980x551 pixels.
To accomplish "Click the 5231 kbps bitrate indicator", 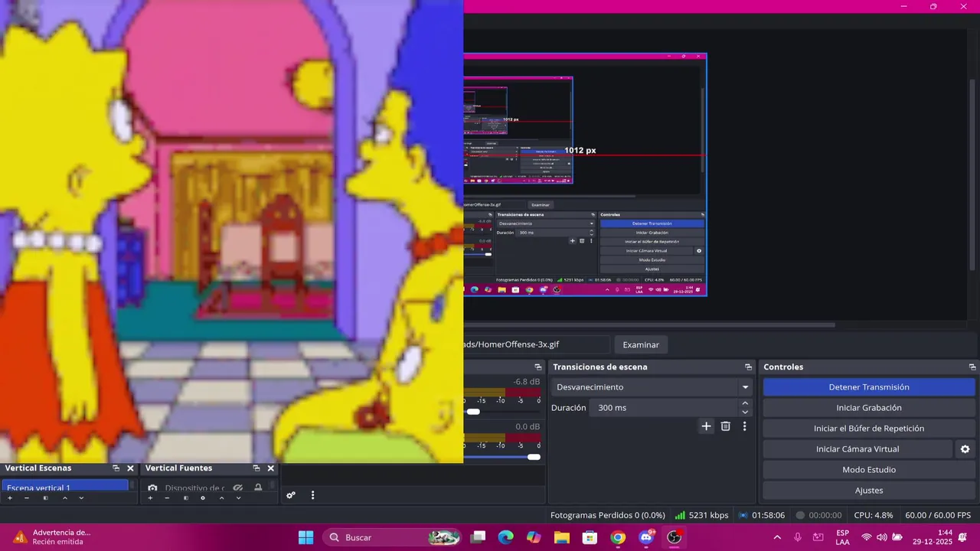I will (x=702, y=515).
